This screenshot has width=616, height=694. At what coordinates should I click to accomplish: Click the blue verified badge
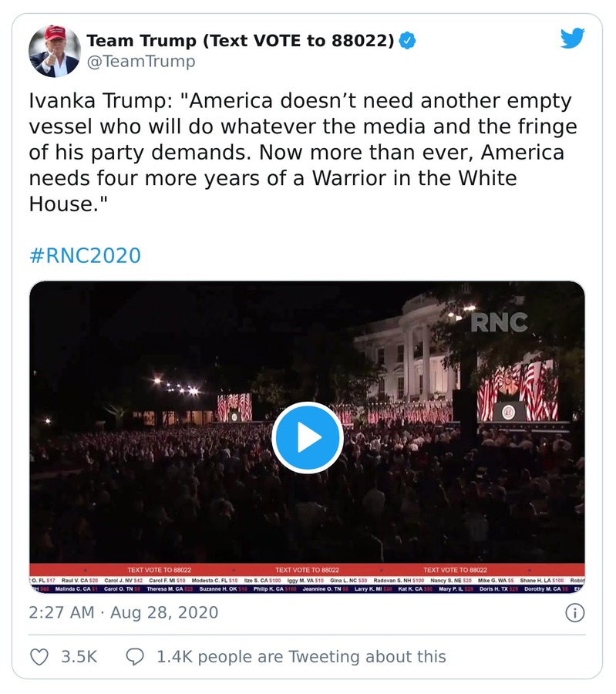tap(407, 41)
